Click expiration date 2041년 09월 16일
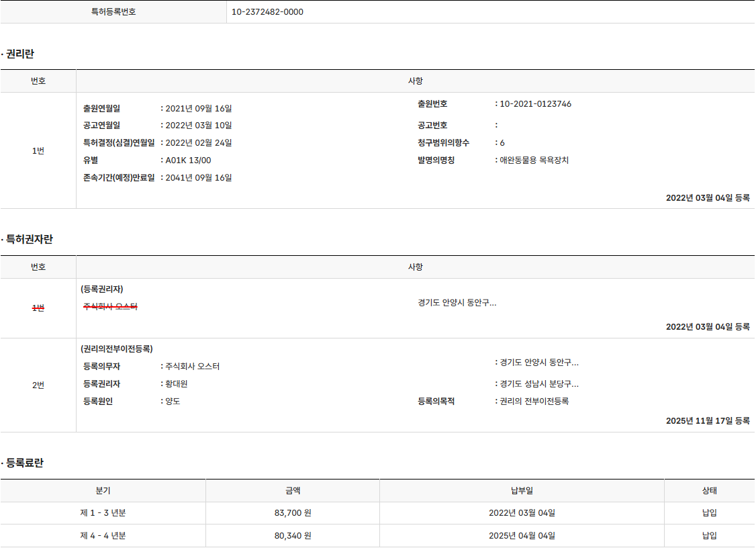 198,178
